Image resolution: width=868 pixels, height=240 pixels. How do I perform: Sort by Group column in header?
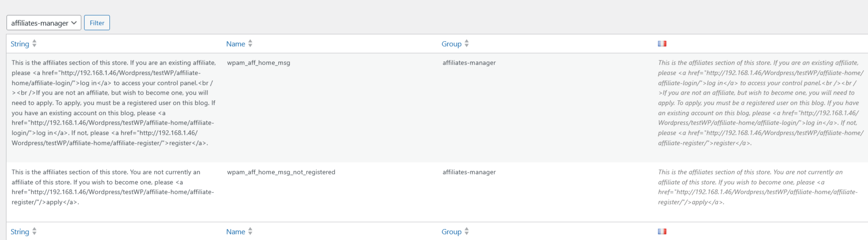(x=452, y=44)
